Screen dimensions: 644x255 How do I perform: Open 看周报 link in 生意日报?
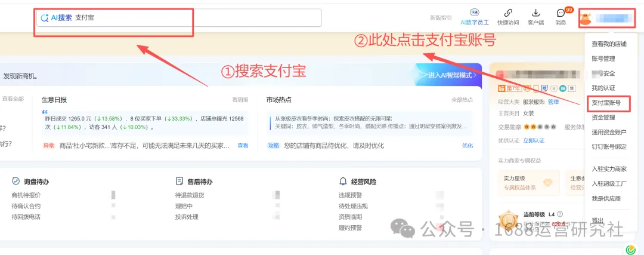[x=240, y=100]
